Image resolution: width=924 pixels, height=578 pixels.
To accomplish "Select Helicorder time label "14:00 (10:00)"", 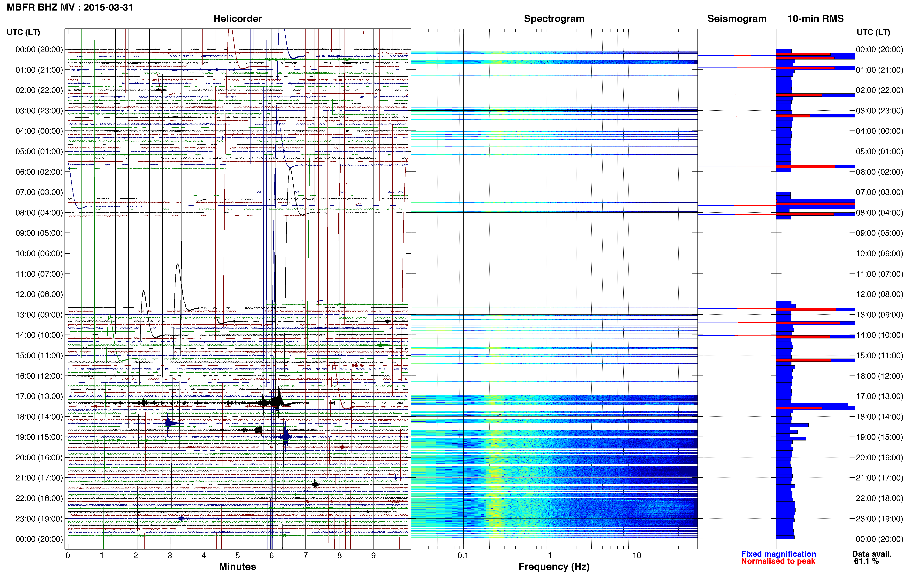I will tap(39, 335).
